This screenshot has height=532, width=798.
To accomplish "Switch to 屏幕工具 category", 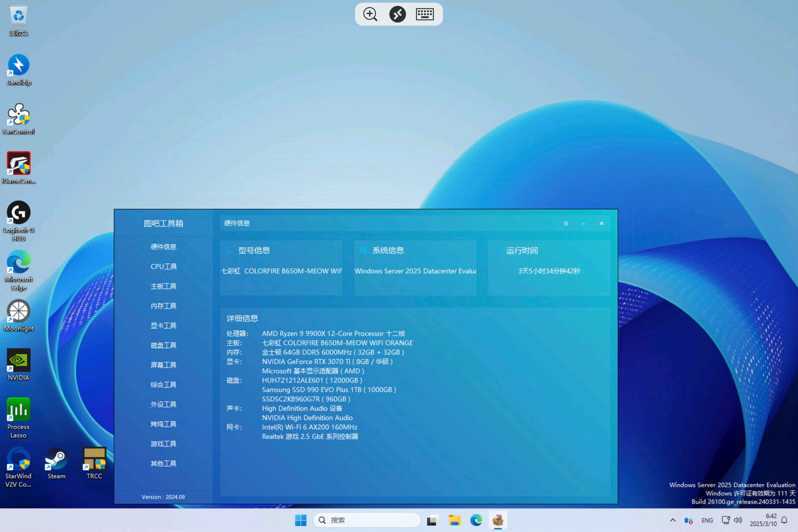I will click(x=164, y=365).
